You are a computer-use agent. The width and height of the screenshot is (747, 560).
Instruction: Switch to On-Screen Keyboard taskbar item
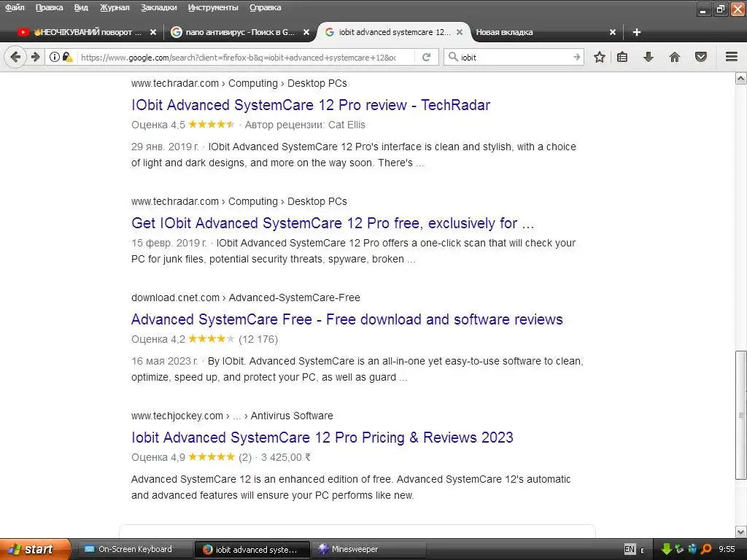(133, 549)
